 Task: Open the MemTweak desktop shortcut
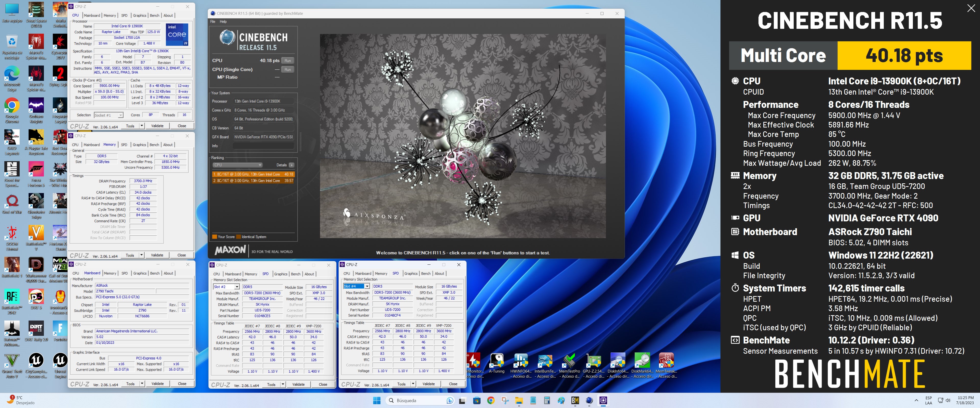coord(666,365)
